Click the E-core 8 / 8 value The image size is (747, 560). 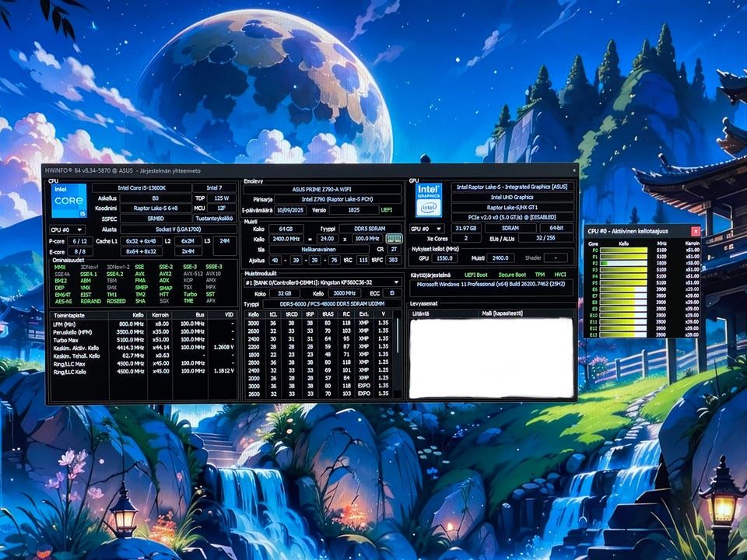[80, 251]
